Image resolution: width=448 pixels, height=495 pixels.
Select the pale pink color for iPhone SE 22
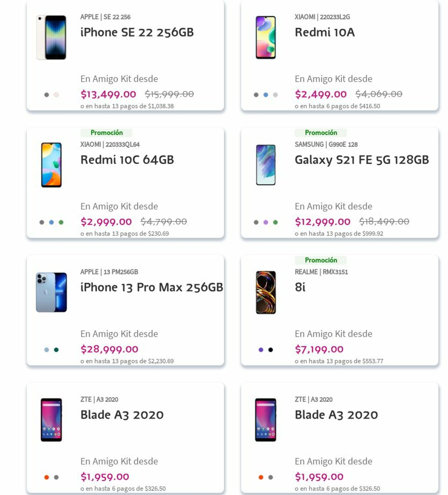[56, 95]
